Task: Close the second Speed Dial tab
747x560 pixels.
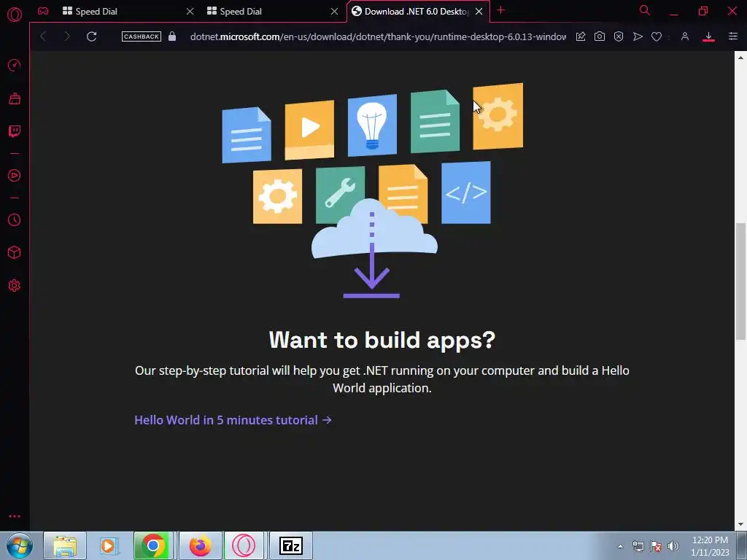Action: (x=334, y=12)
